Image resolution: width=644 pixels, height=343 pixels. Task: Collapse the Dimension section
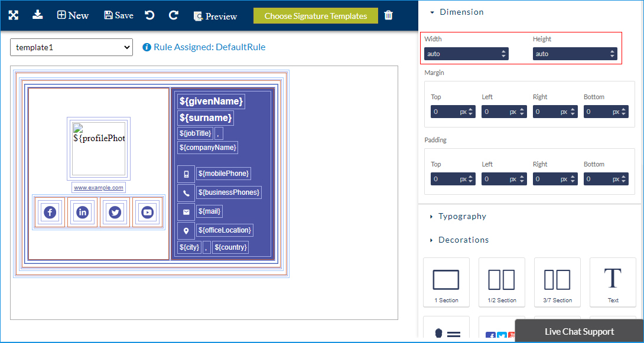pyautogui.click(x=457, y=12)
